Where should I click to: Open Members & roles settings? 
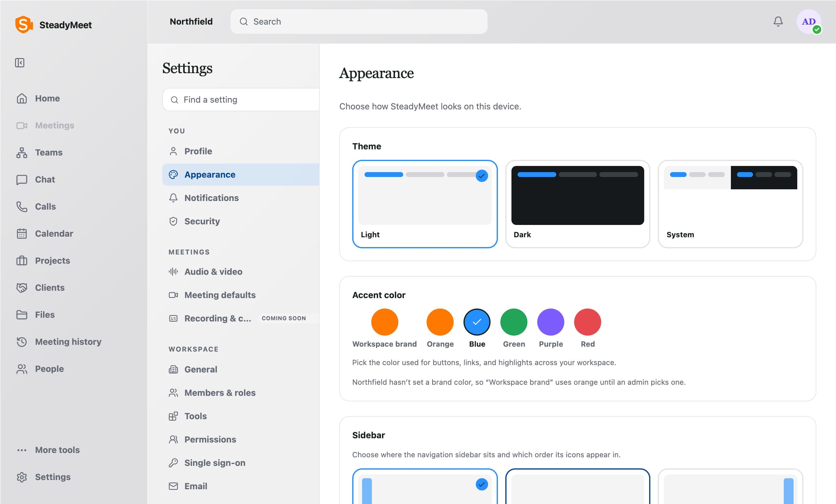[x=241, y=393]
